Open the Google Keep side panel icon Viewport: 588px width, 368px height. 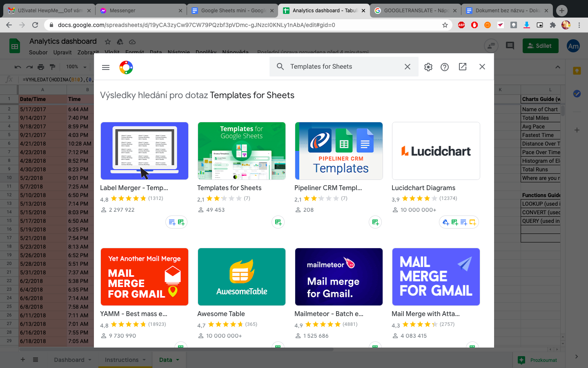pyautogui.click(x=577, y=71)
